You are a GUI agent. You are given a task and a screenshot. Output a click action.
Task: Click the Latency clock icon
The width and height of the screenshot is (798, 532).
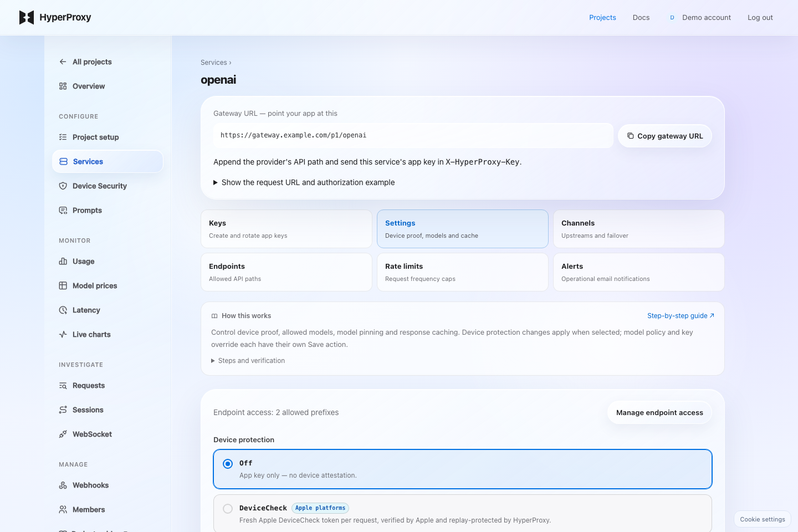point(63,310)
